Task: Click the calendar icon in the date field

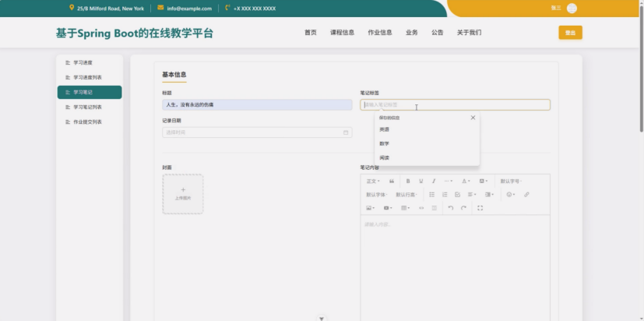Action: pos(346,132)
